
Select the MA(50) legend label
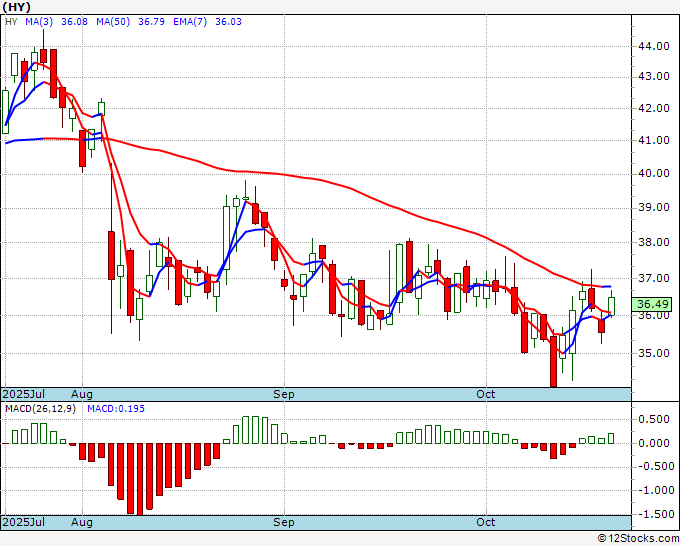(113, 22)
